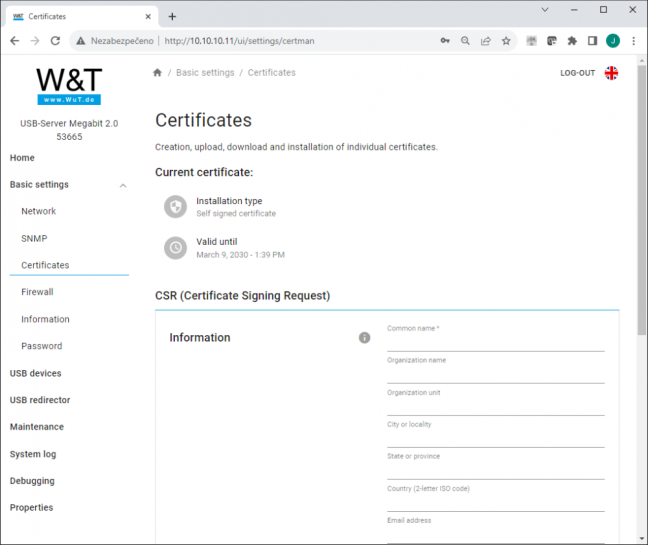Screen dimensions: 648x545
Task: Open the tab search chevron
Action: coord(545,10)
